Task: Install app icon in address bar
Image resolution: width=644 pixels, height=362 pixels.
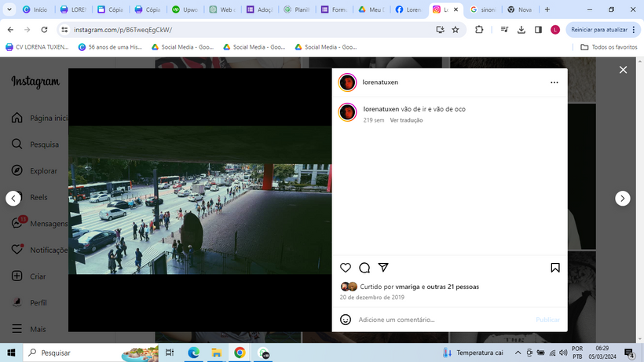Action: tap(440, 30)
